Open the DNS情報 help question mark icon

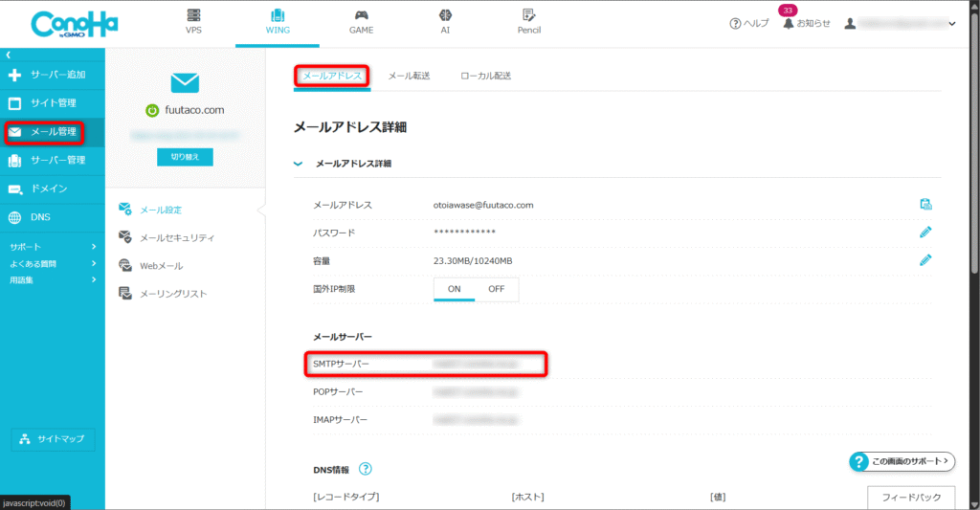(365, 469)
